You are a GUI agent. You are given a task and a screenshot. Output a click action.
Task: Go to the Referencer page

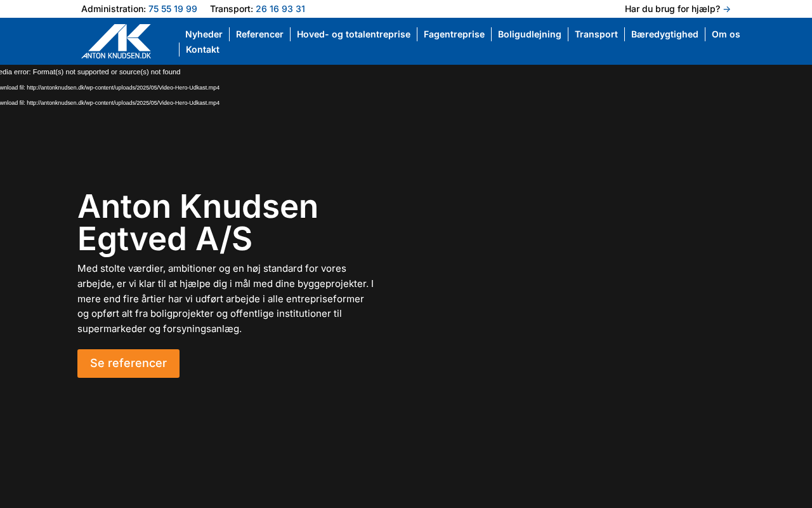click(259, 34)
